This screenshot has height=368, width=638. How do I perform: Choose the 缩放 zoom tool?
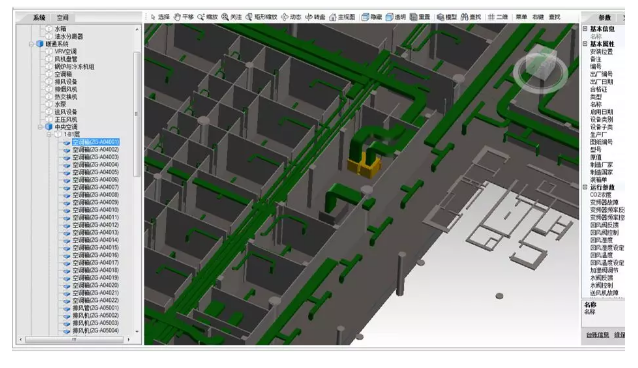(208, 17)
